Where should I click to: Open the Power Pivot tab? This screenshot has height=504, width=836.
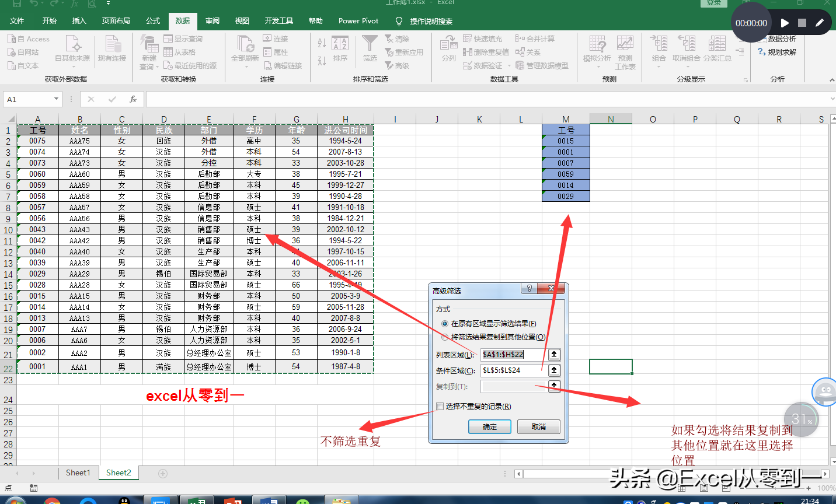click(358, 21)
